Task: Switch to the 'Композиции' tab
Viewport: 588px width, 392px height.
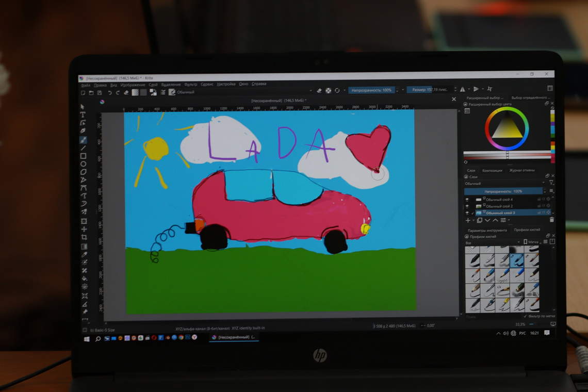Action: pos(492,170)
